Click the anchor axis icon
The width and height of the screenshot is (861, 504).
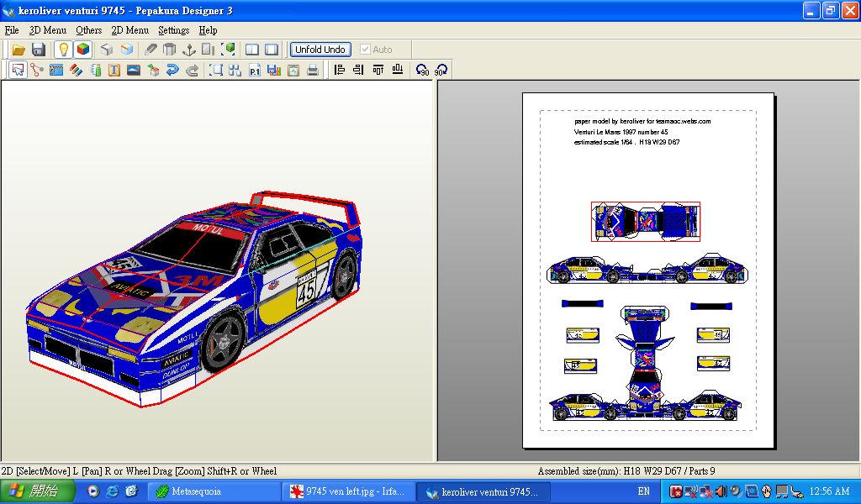189,50
